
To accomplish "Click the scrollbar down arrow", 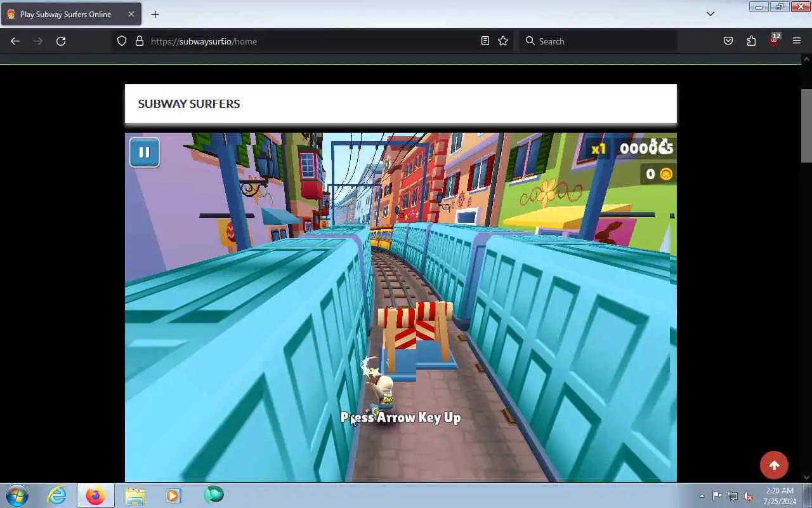I will 806,477.
